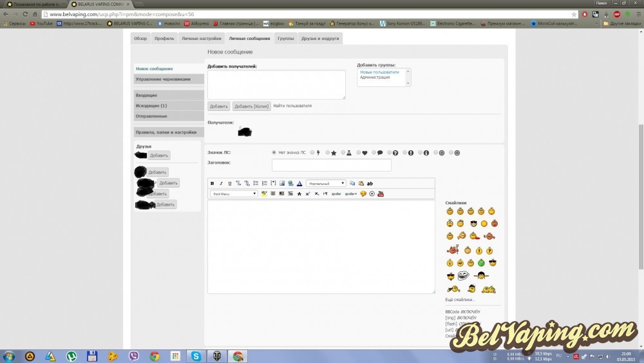Viewport: 644px width, 363px height.
Task: Click the browser's bookmark star in the address bar
Action: (574, 14)
